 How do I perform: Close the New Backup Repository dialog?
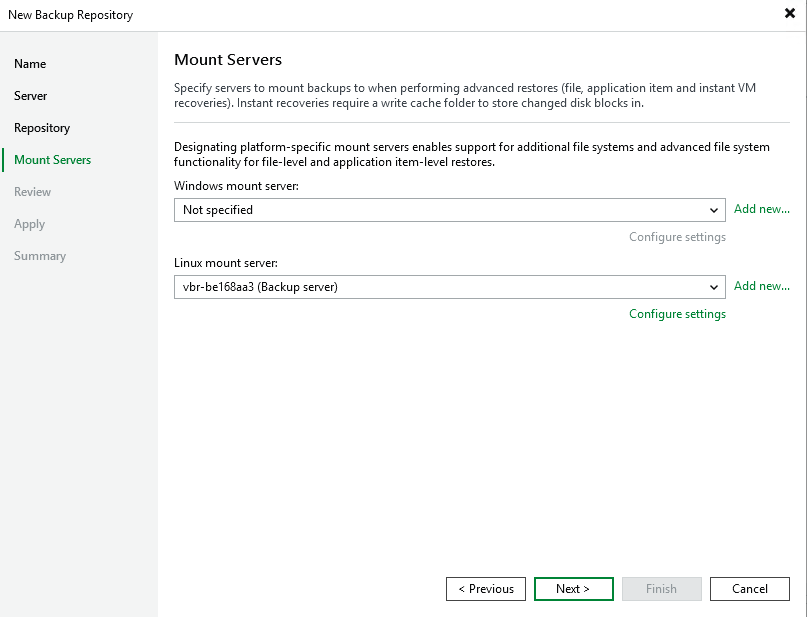tap(790, 15)
